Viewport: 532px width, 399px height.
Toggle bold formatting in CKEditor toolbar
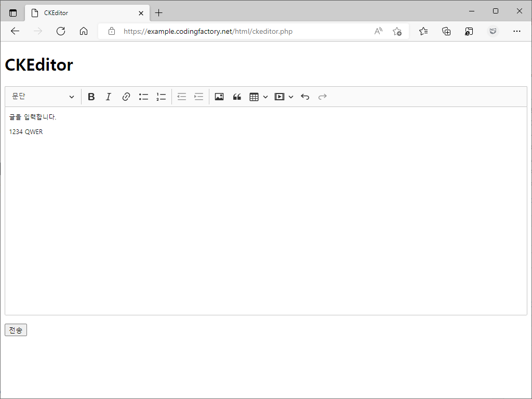[91, 97]
